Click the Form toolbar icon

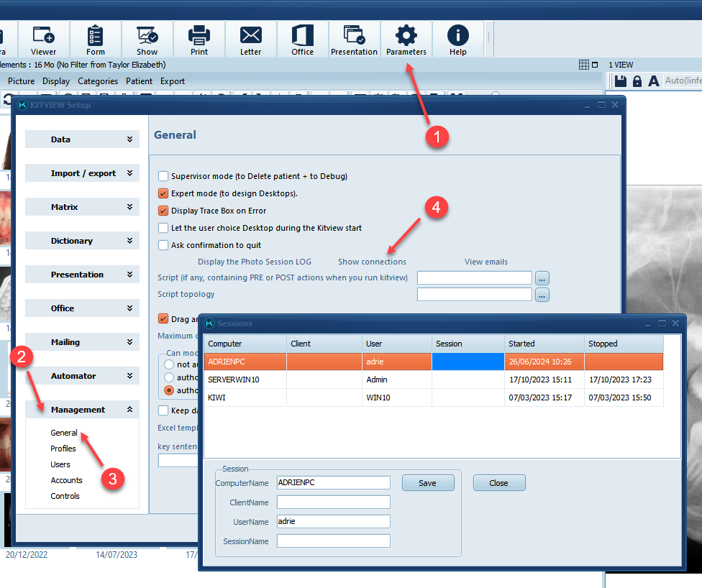point(96,39)
